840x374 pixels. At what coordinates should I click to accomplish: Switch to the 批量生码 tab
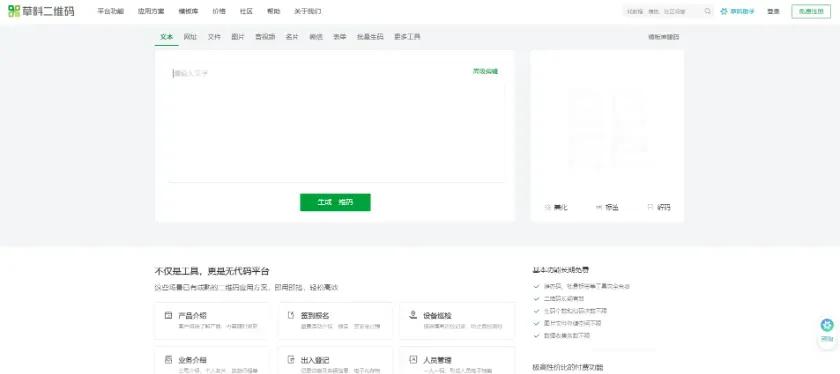click(x=370, y=37)
